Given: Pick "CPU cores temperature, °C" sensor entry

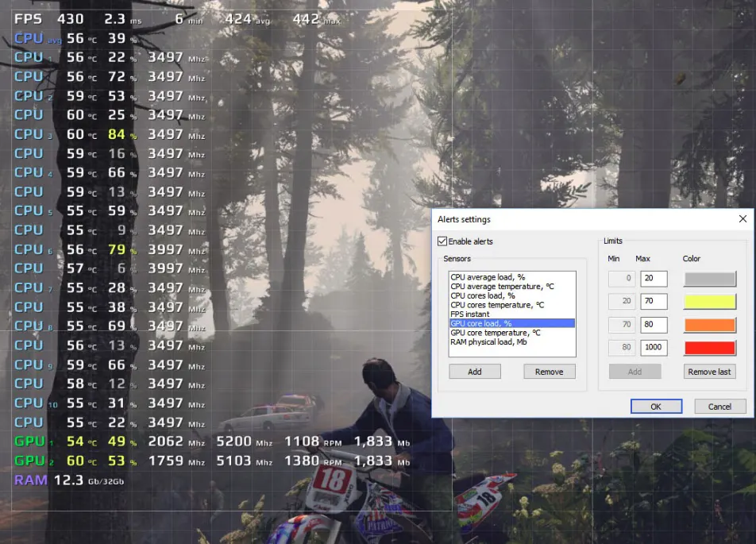Looking at the screenshot, I should pyautogui.click(x=497, y=305).
